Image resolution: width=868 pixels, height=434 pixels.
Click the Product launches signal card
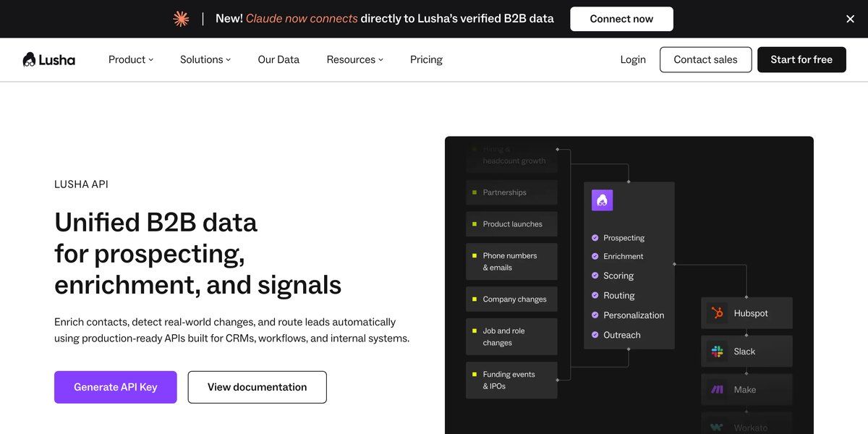coord(511,224)
